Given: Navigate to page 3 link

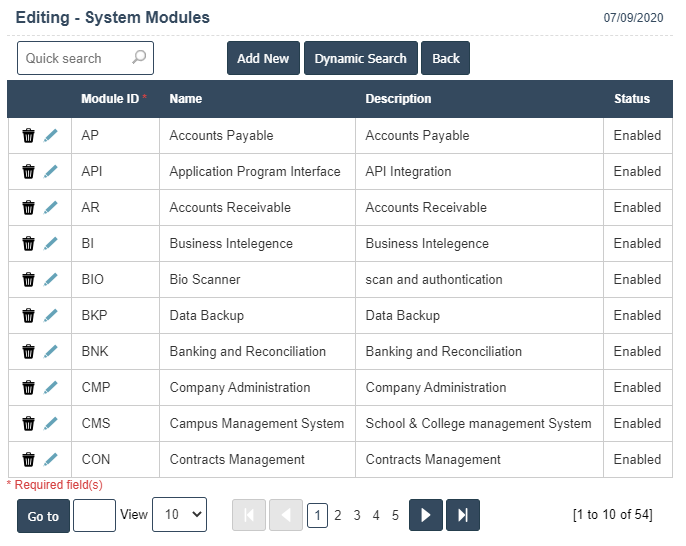Looking at the screenshot, I should pyautogui.click(x=357, y=515).
